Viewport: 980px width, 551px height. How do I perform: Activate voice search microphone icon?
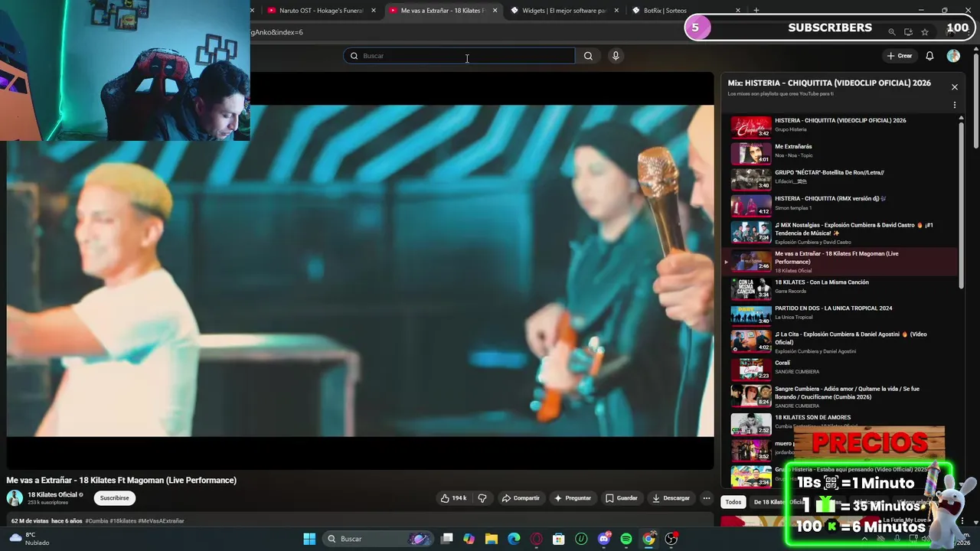pyautogui.click(x=616, y=56)
